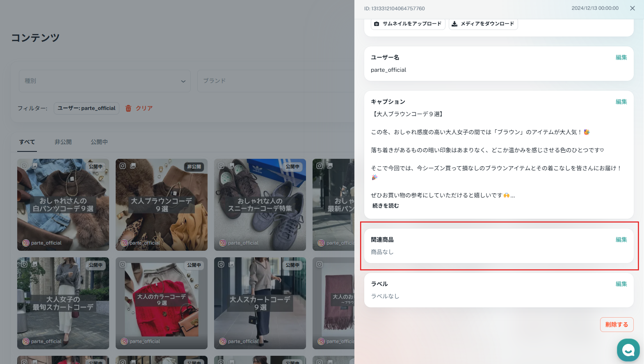Select the ユーザー: parte_official filter chip

(87, 108)
